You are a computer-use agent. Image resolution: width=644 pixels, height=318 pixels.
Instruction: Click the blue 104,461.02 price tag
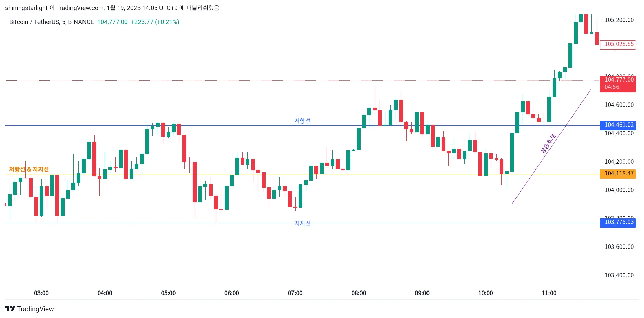click(x=618, y=125)
